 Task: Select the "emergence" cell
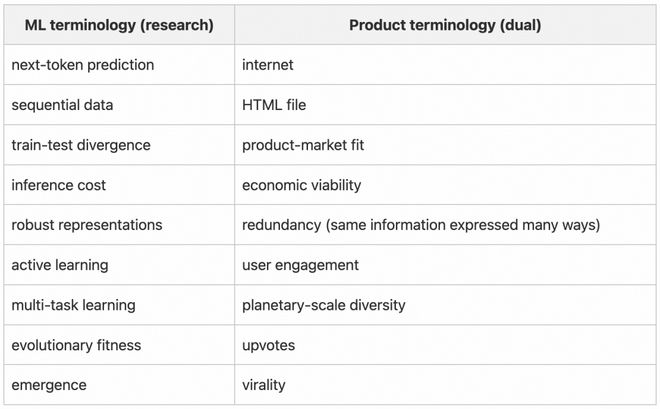(x=49, y=385)
